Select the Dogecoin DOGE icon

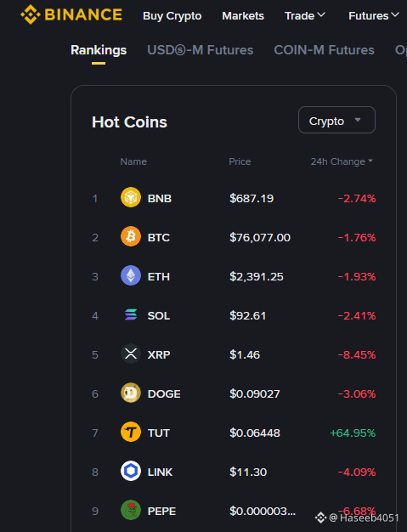(x=131, y=393)
